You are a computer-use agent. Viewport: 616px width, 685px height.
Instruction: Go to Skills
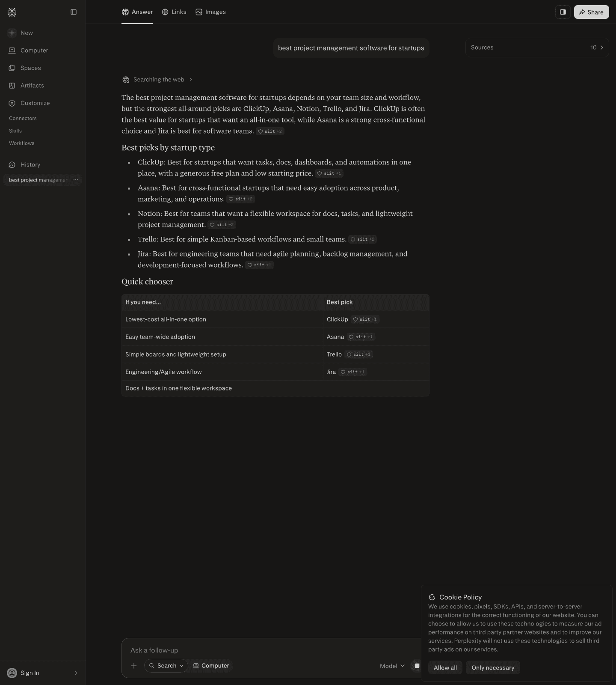pyautogui.click(x=15, y=131)
